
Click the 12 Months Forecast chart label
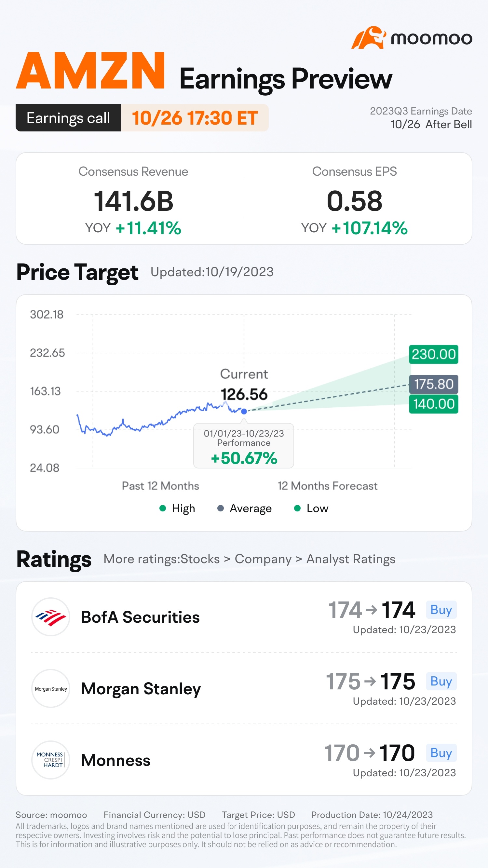(x=327, y=486)
